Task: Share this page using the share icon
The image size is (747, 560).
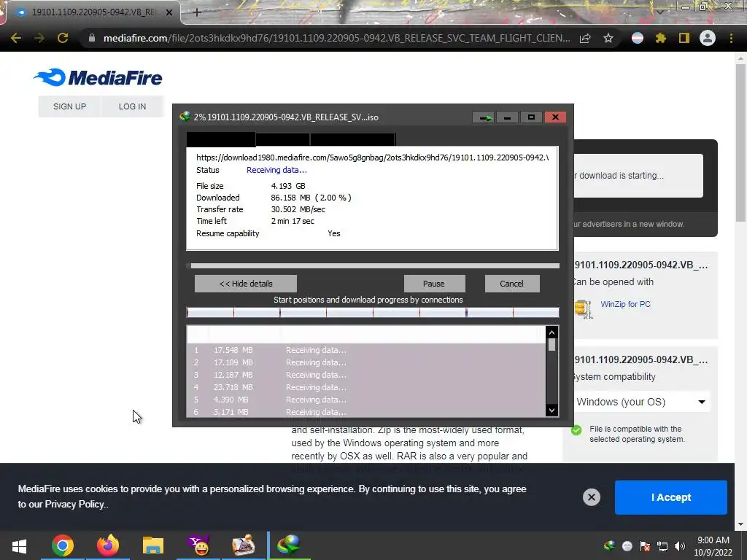Action: click(585, 38)
